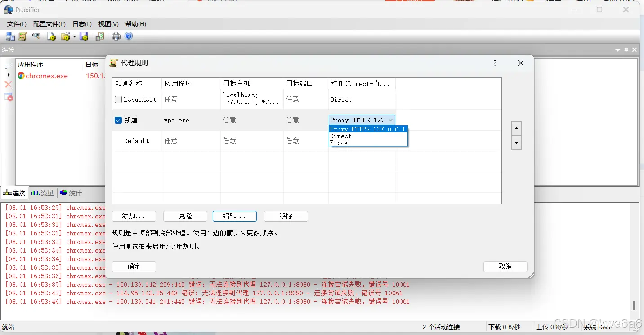Click 移除 button

click(286, 216)
